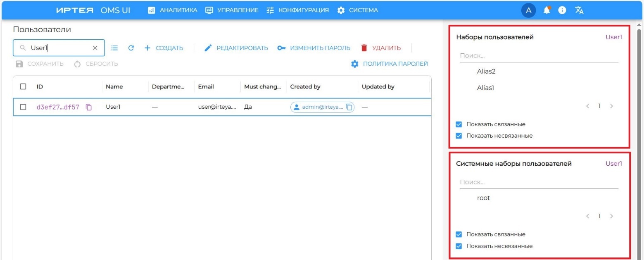Open the language translate icon
Viewport: 644px width, 260px height.
pyautogui.click(x=579, y=10)
